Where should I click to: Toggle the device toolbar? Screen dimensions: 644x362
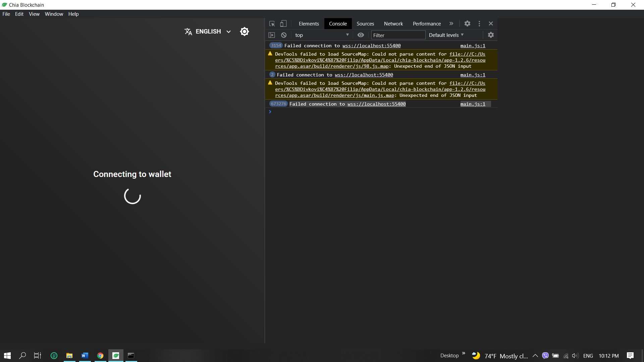283,23
